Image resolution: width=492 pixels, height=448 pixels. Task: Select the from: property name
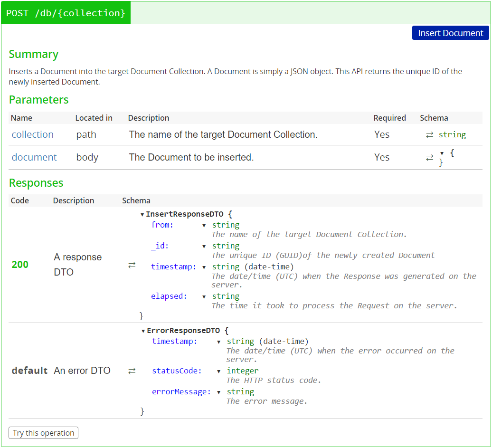pyautogui.click(x=162, y=225)
